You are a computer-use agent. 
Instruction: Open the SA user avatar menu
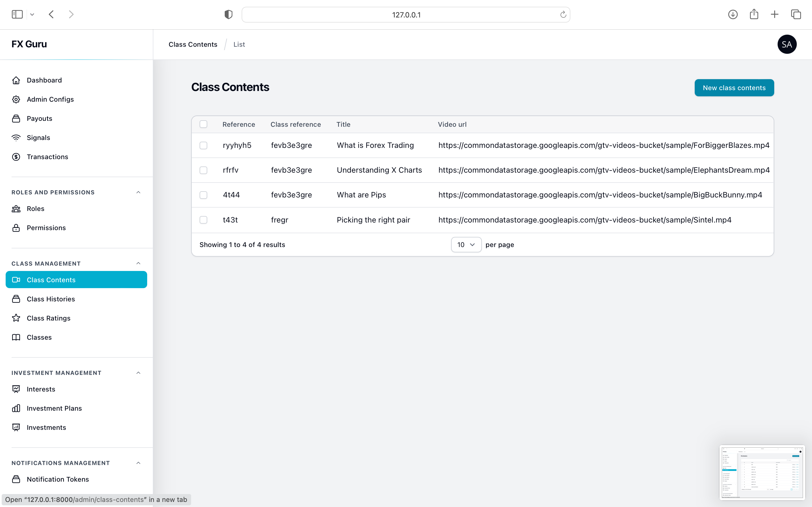click(x=787, y=44)
